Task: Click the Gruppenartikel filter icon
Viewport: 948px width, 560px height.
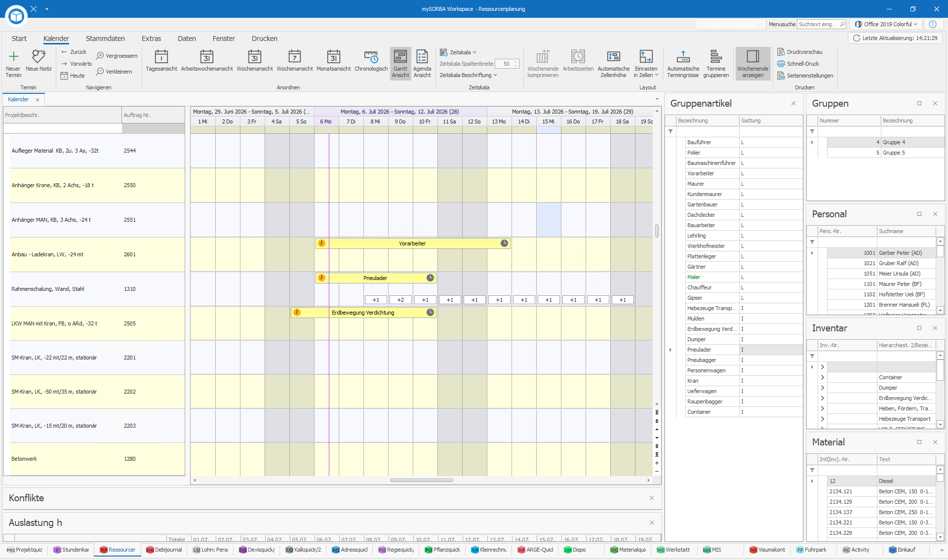Action: point(671,131)
